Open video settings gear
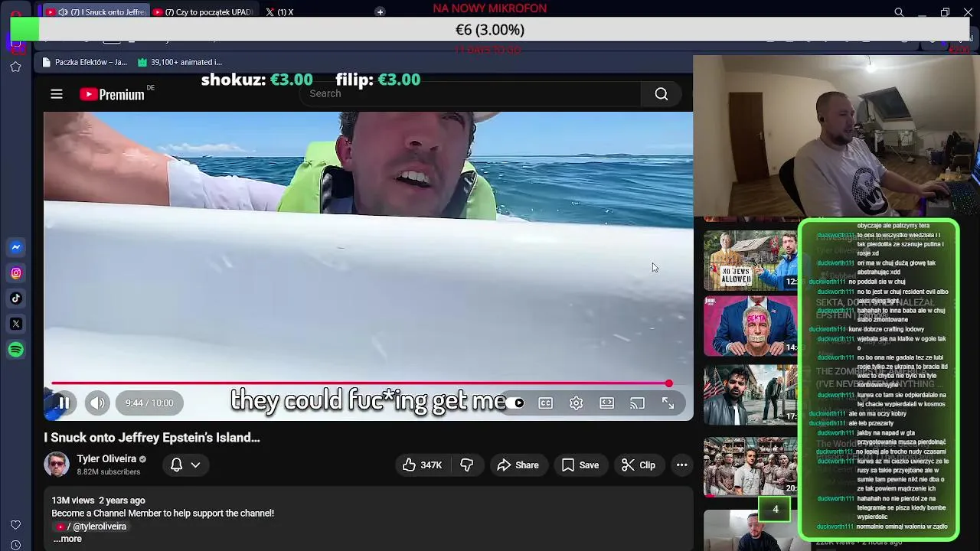The height and width of the screenshot is (551, 980). [576, 403]
